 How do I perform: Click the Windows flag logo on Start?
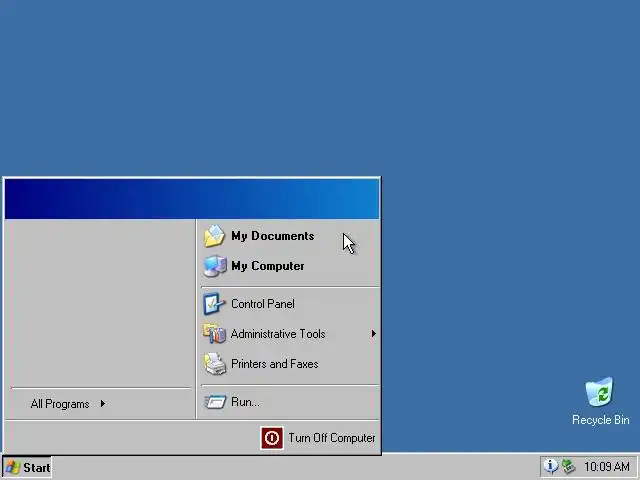click(x=13, y=467)
